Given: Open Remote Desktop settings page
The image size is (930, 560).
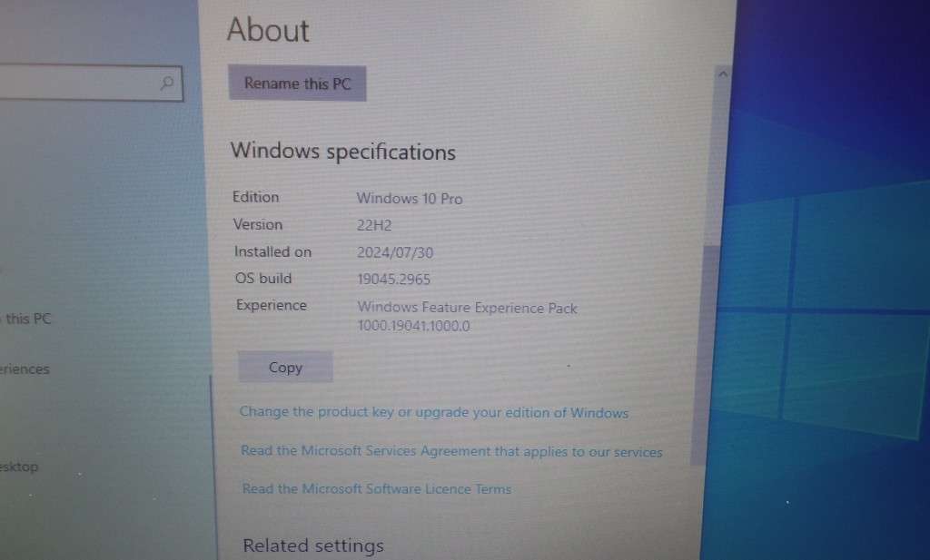Looking at the screenshot, I should click(18, 467).
